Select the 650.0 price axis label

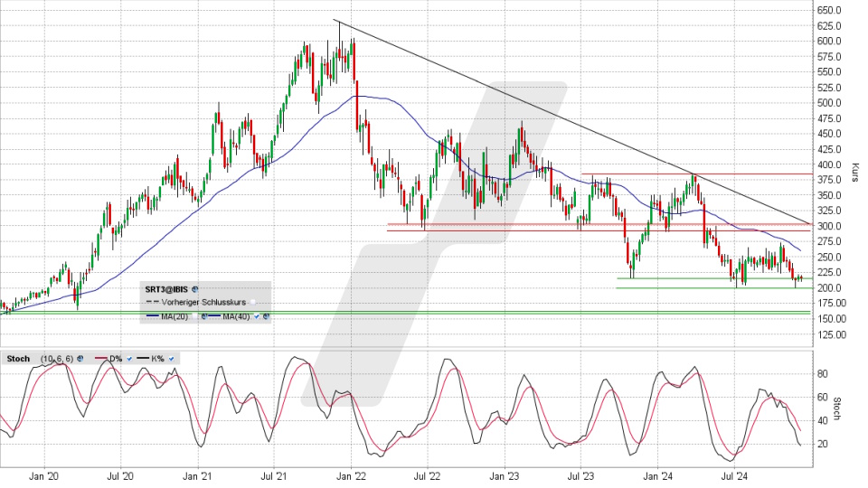(829, 11)
